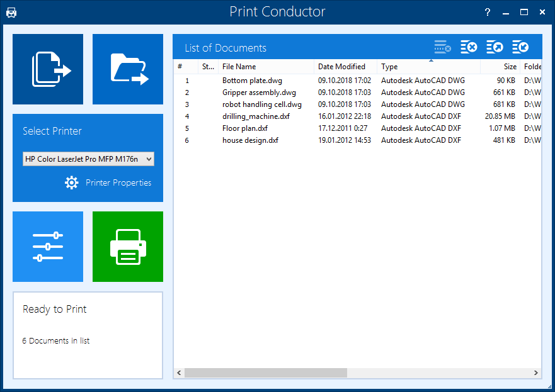Expand the HP Color LaserJet printer dropdown
Viewport: 555px width, 392px height.
point(88,159)
